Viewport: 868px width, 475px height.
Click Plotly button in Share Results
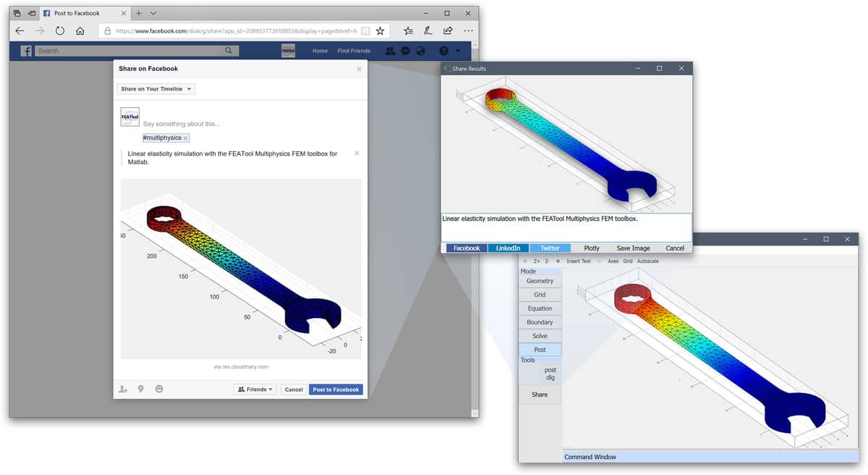592,248
